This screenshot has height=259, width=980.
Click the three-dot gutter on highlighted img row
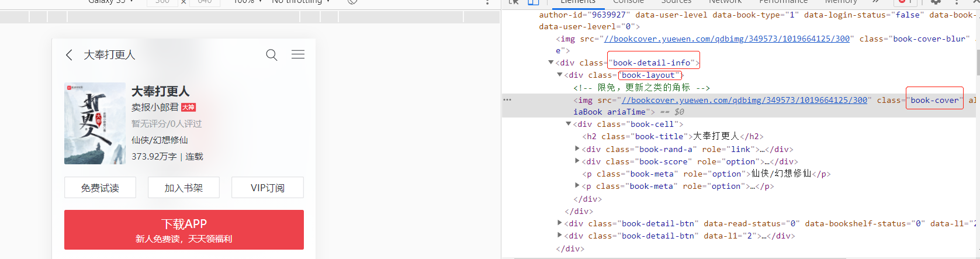507,100
